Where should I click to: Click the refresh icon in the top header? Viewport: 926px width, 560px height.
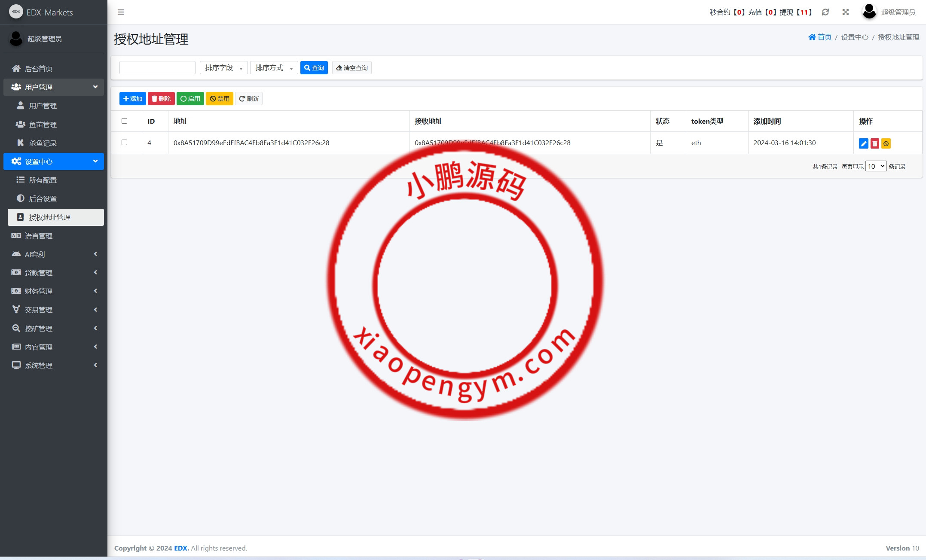pyautogui.click(x=825, y=12)
